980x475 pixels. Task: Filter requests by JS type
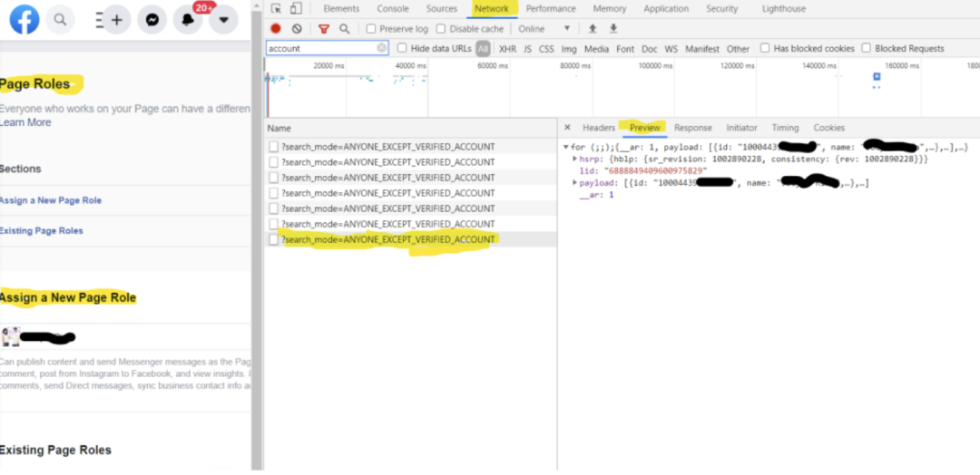coord(527,49)
